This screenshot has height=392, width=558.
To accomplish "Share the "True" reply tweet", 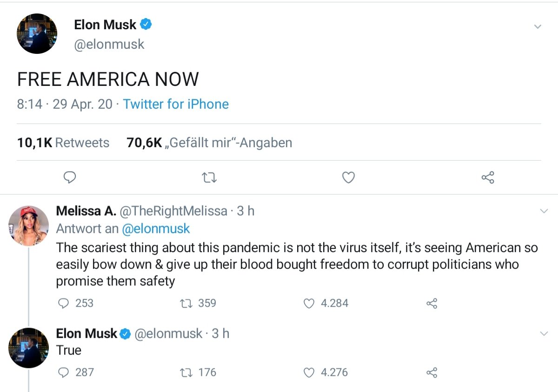I will (x=432, y=373).
